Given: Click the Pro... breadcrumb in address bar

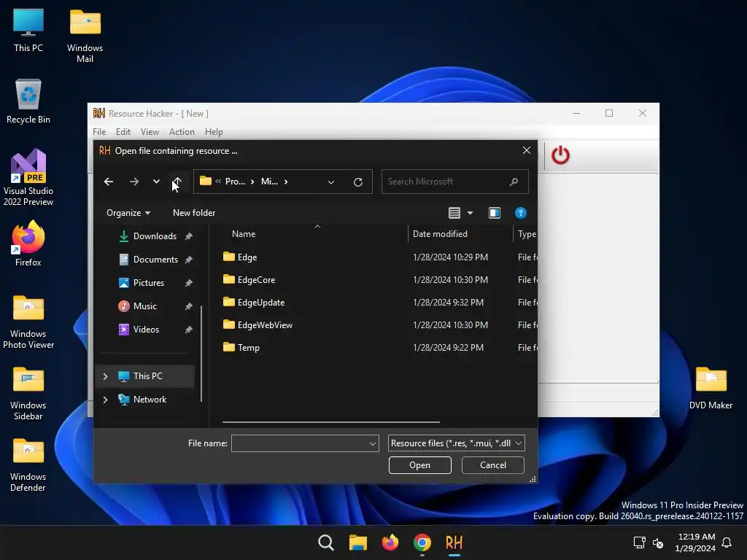Looking at the screenshot, I should pyautogui.click(x=235, y=182).
